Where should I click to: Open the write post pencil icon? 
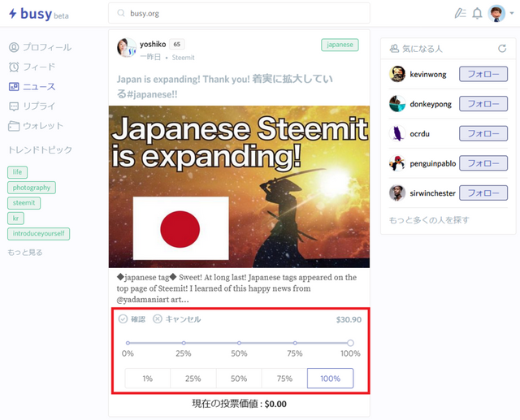click(460, 13)
